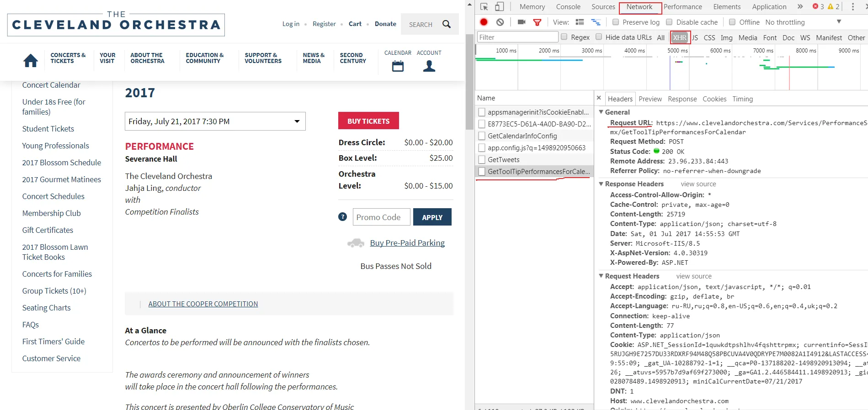Open the Cookies tab of the request
868x410 pixels.
click(x=714, y=99)
